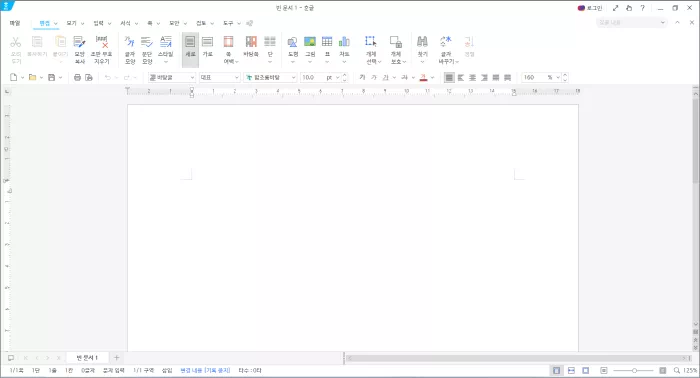Click the open folder icon in toolbar
700x378 pixels.
32,78
